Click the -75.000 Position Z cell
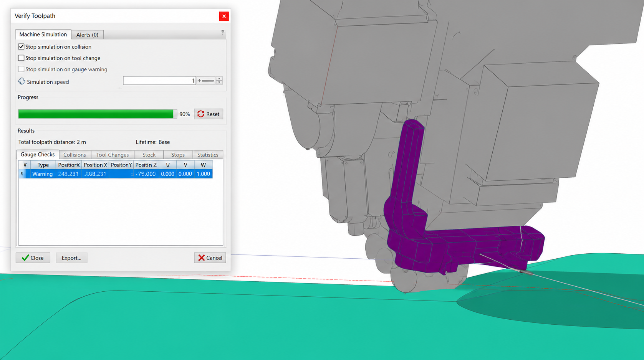 146,174
